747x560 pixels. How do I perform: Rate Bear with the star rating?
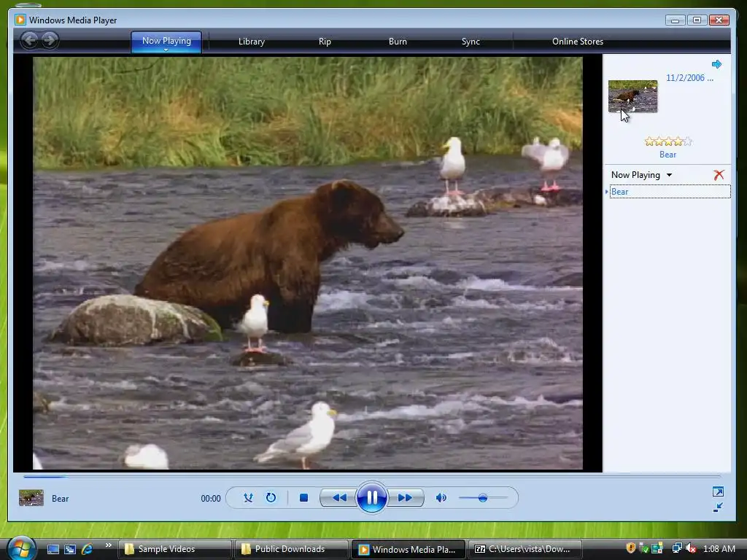coord(668,141)
